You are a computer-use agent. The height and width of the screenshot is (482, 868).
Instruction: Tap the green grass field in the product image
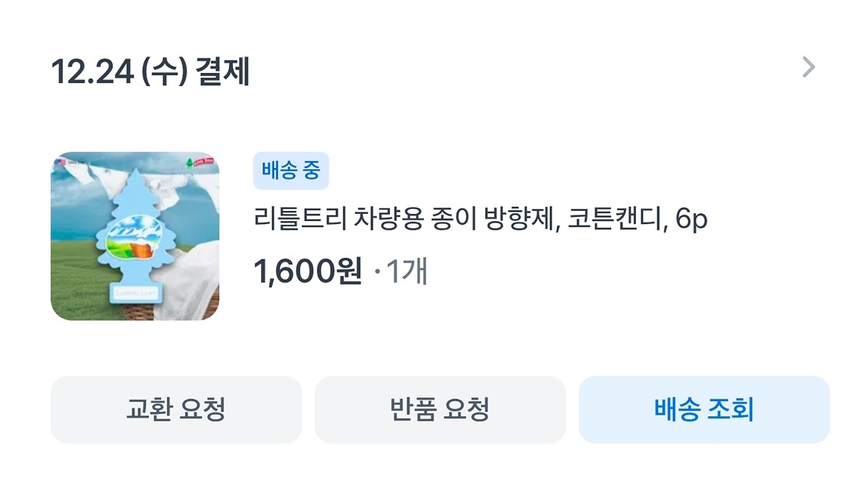pyautogui.click(x=80, y=282)
